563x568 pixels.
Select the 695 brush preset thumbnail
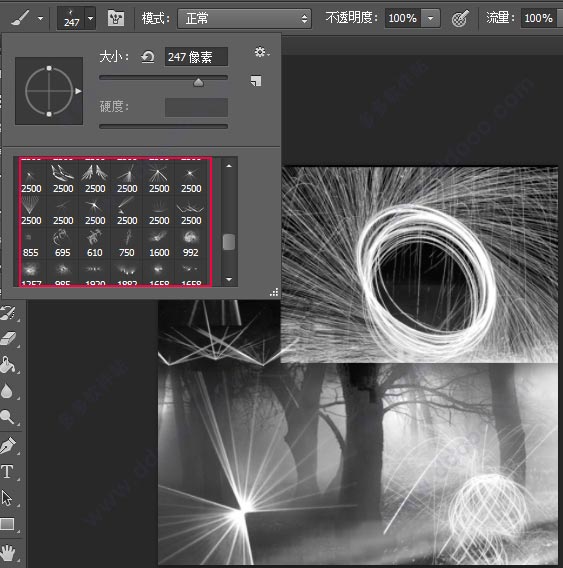[x=63, y=243]
